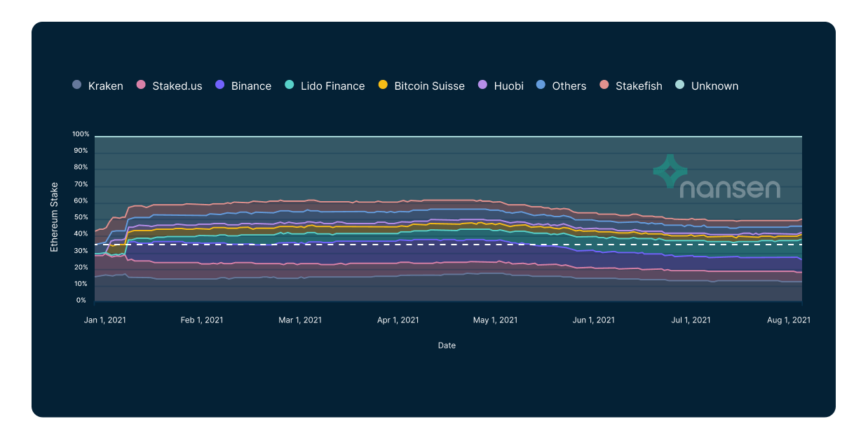Click the Apr 1, 2021 axis label

398,320
